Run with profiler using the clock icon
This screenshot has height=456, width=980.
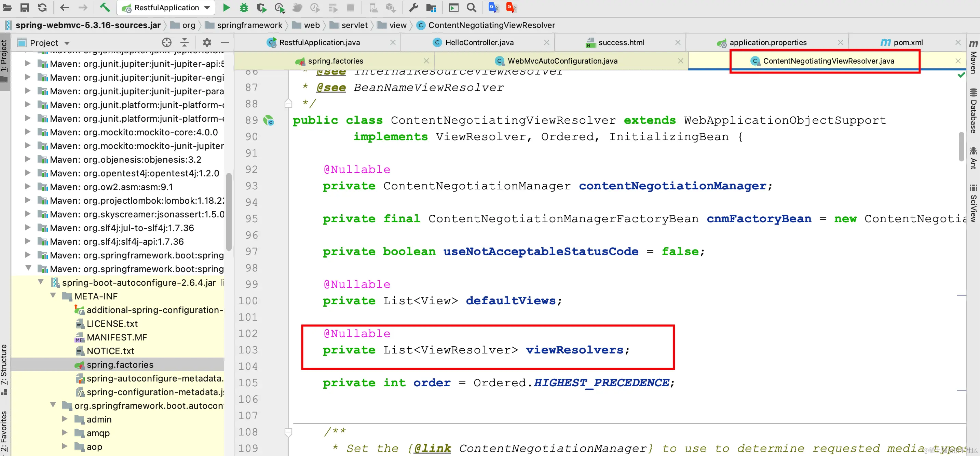point(280,7)
